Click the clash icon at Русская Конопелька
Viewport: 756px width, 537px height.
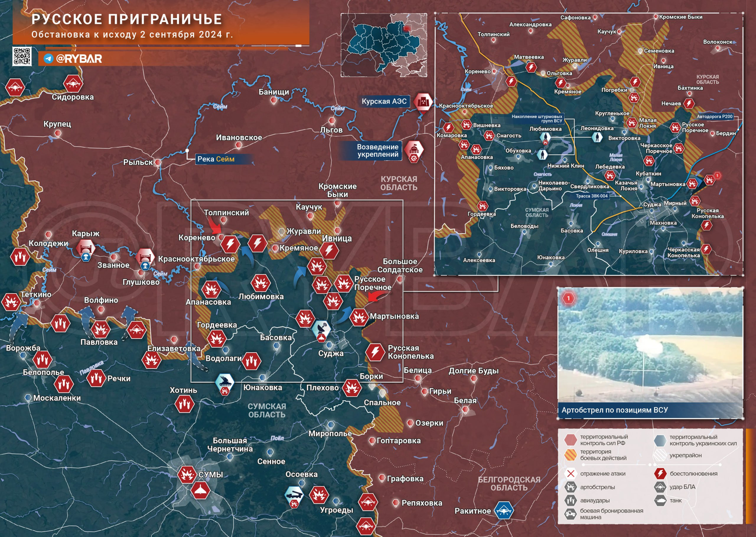(x=376, y=352)
